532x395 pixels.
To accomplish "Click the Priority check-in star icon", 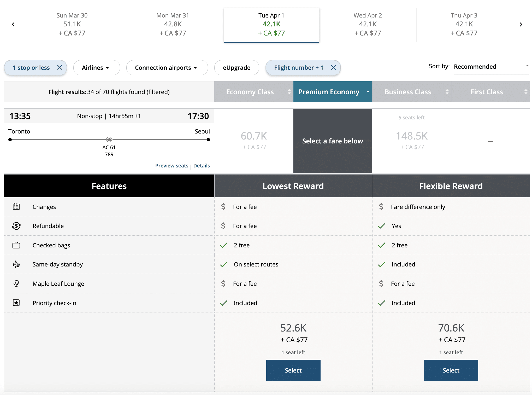I will coord(16,303).
